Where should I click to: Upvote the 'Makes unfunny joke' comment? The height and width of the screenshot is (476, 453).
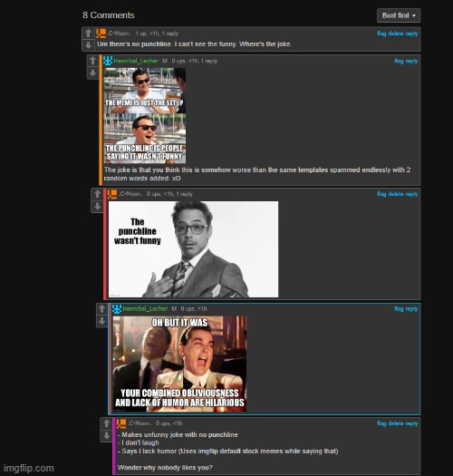tap(107, 423)
